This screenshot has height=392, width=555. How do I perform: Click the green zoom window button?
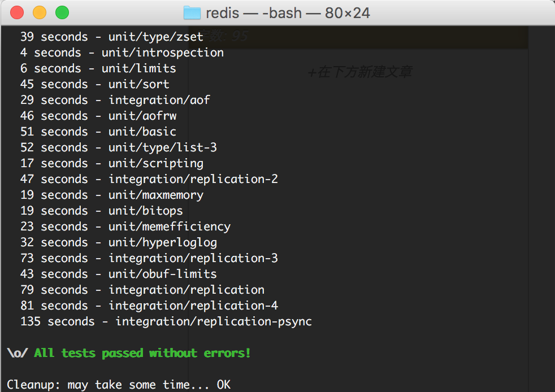click(x=62, y=12)
